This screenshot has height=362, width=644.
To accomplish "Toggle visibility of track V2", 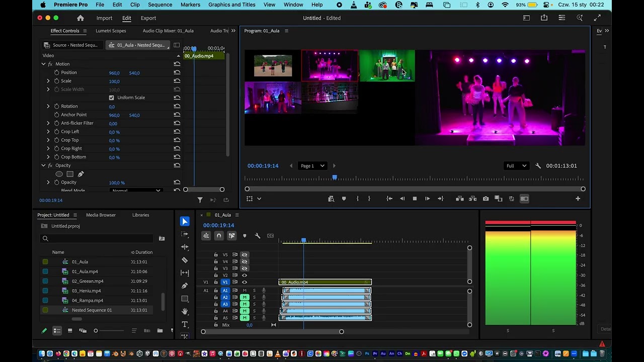I will [245, 275].
